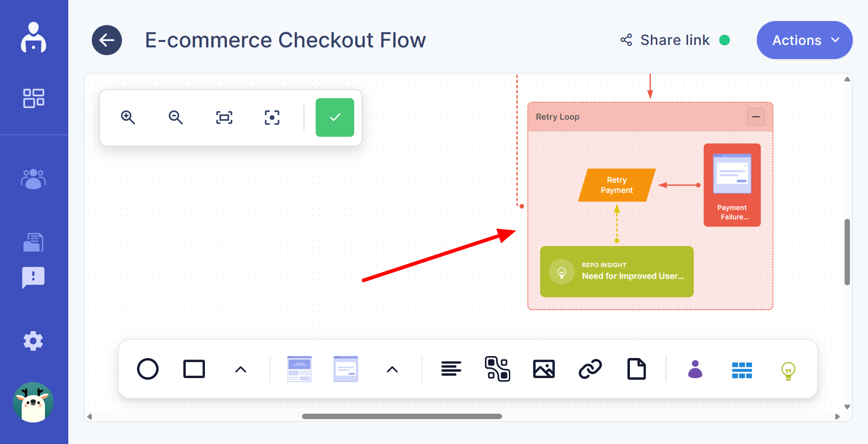Click the Share link button
The height and width of the screenshot is (444, 868).
coord(675,40)
